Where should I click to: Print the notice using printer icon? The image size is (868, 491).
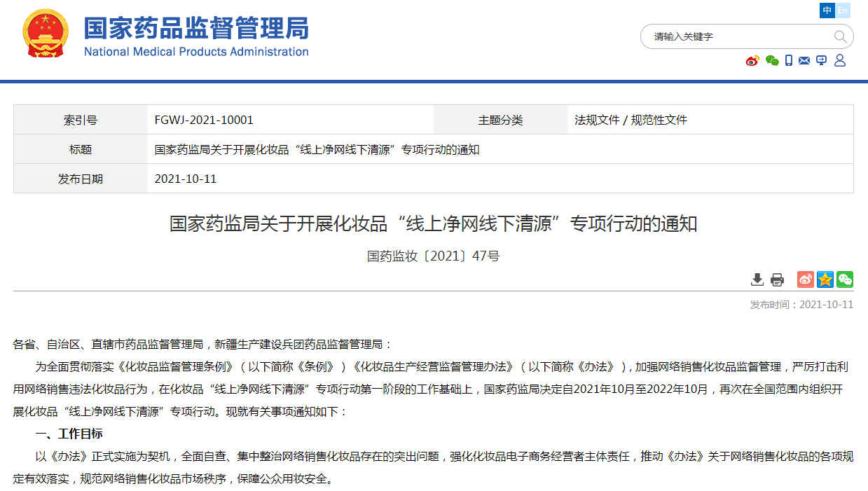776,279
